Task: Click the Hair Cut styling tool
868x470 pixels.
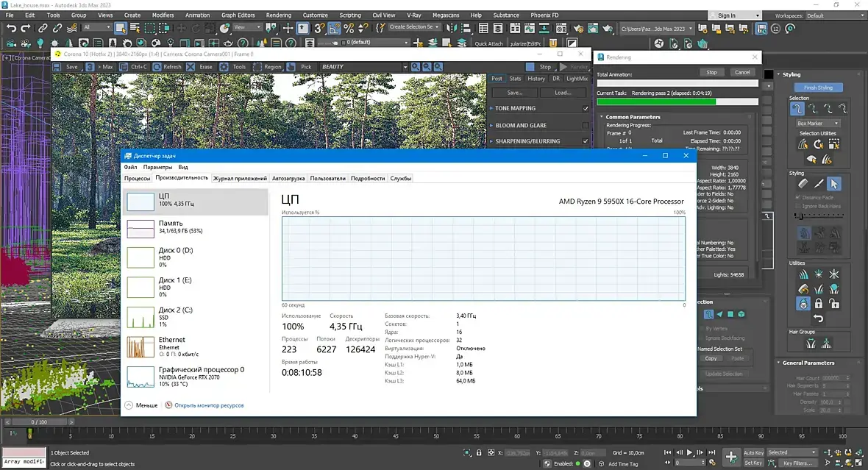Action: pos(818,183)
